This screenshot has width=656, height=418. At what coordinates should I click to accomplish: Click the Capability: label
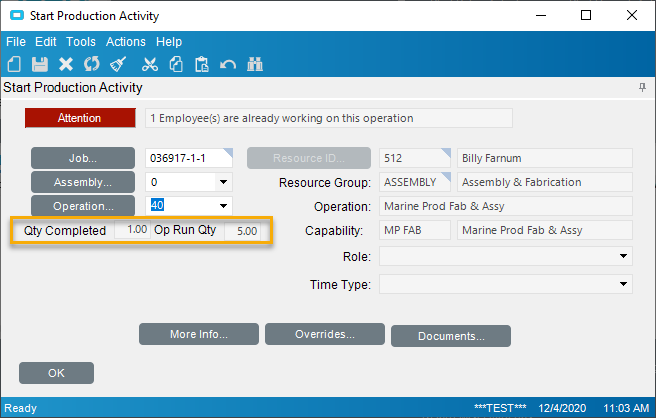pyautogui.click(x=333, y=231)
